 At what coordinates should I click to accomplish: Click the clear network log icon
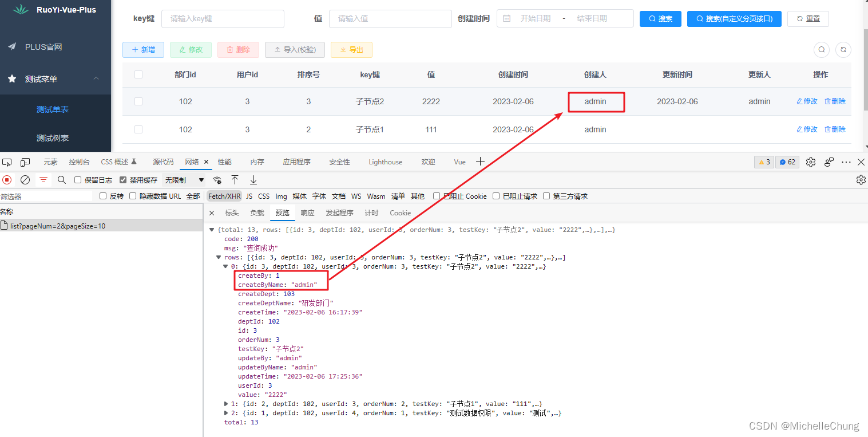25,180
